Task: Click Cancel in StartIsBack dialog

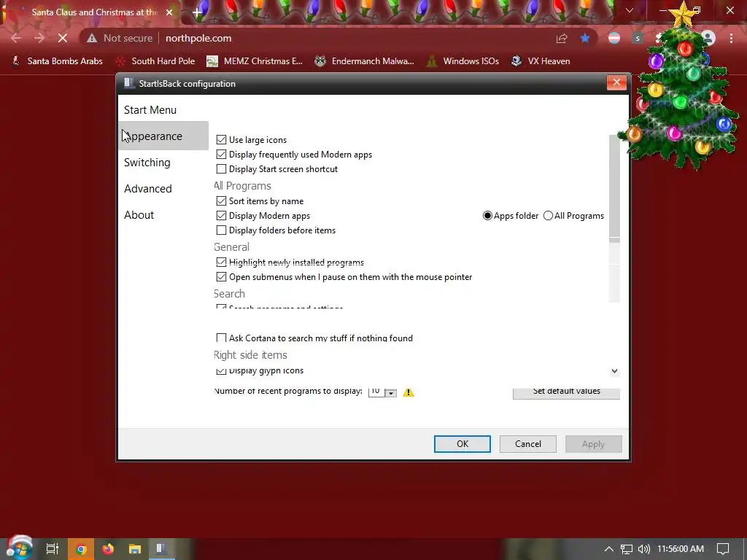Action: [528, 444]
